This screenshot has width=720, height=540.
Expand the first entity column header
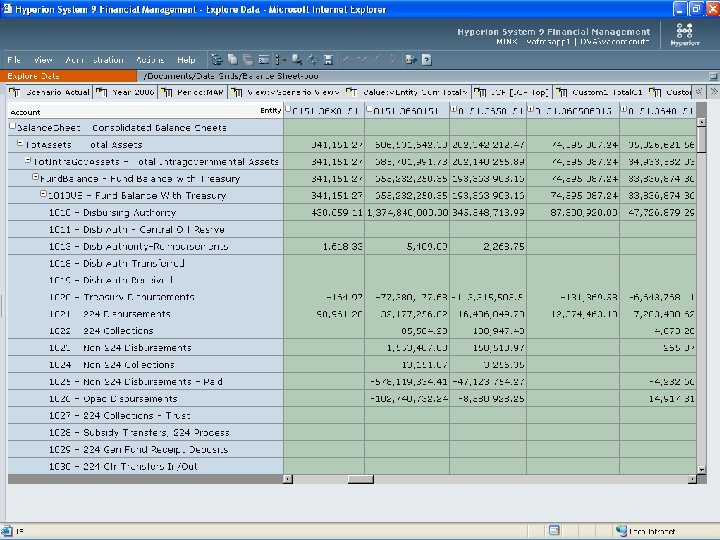(288, 109)
